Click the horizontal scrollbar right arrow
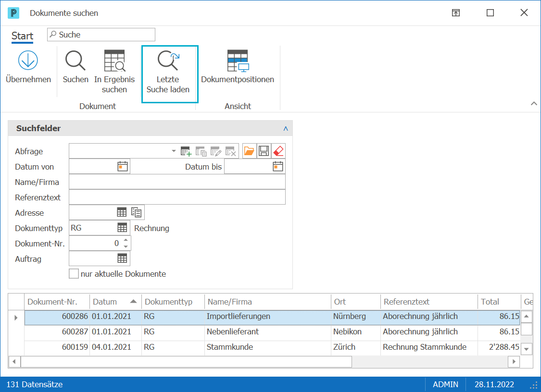 [514, 361]
